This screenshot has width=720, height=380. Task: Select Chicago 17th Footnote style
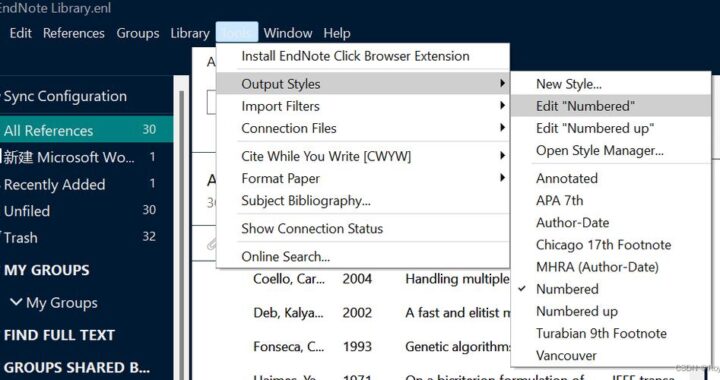(611, 245)
